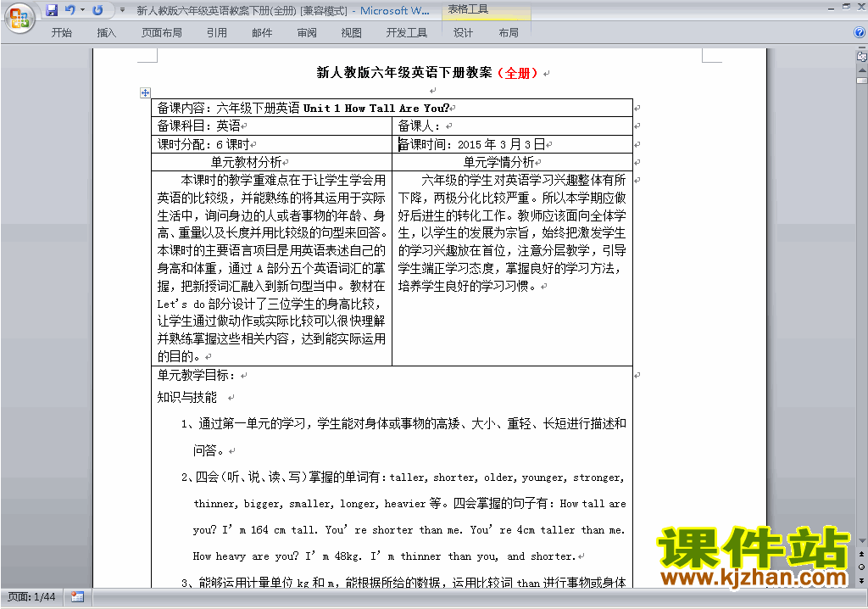Click the 单元教材分析 header cell
This screenshot has height=609, width=868.
272,162
